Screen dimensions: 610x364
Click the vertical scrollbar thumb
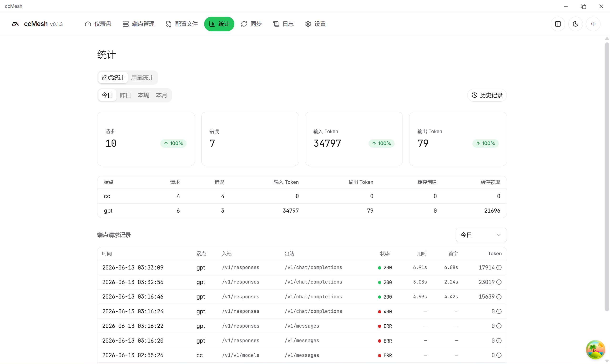pos(607,177)
